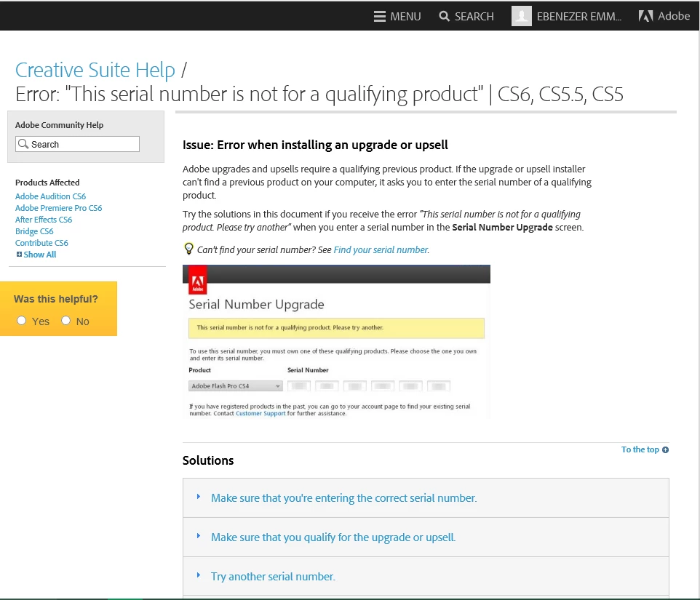Expand 'Try another serial number' solution
Image resolution: width=700 pixels, height=600 pixels.
point(198,575)
